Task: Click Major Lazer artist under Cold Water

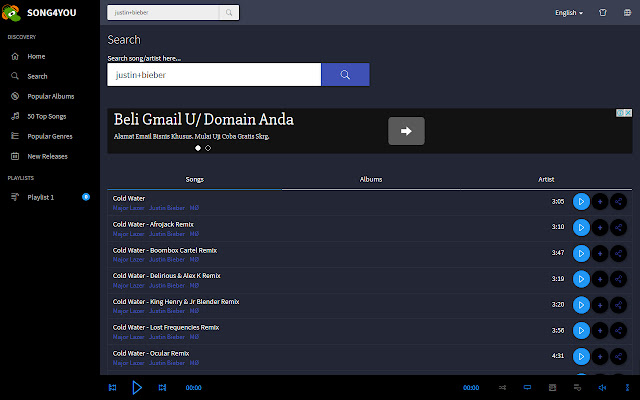Action: tap(129, 208)
